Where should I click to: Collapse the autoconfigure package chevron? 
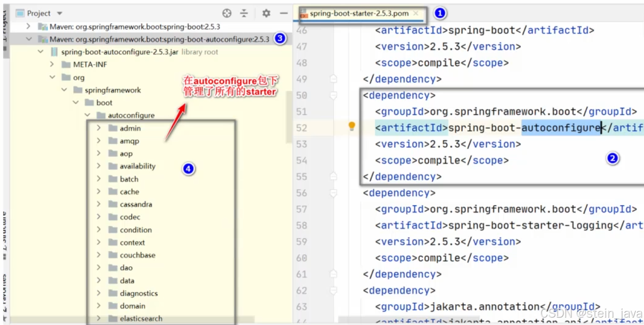pyautogui.click(x=87, y=115)
